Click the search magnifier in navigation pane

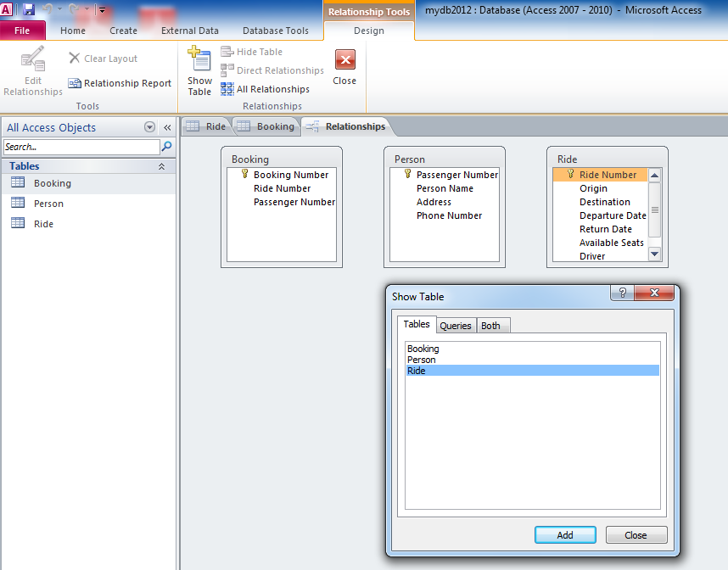tap(165, 146)
